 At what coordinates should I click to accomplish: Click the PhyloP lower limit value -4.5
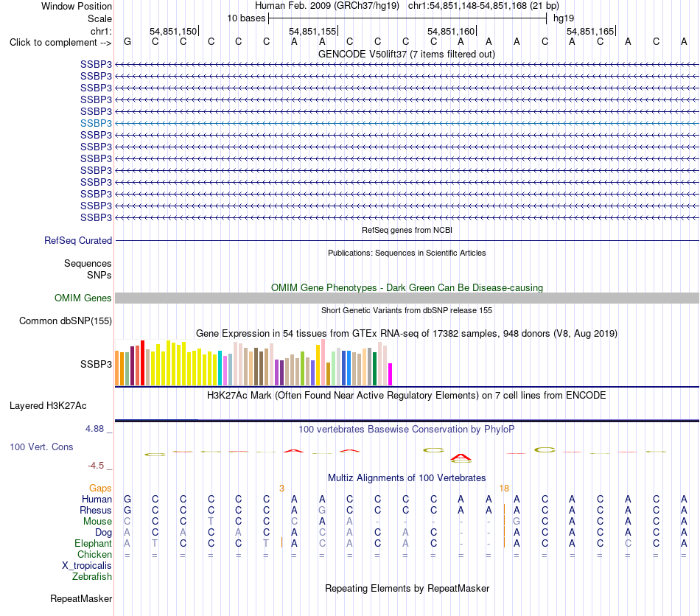click(96, 466)
